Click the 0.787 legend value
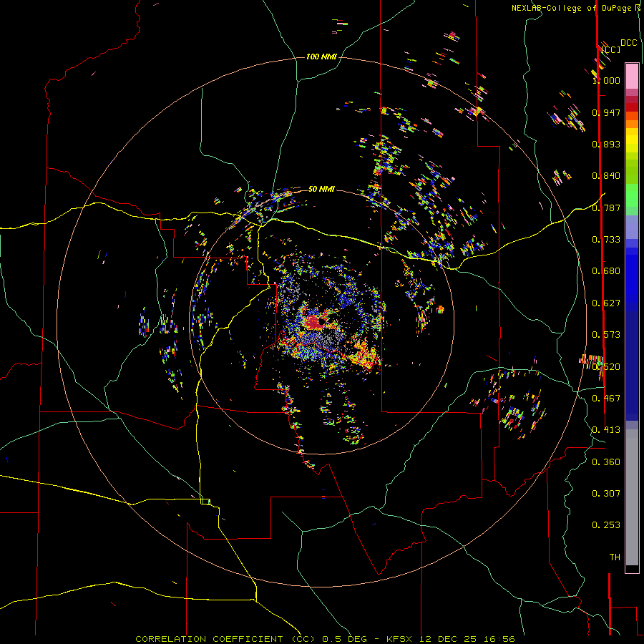 606,208
